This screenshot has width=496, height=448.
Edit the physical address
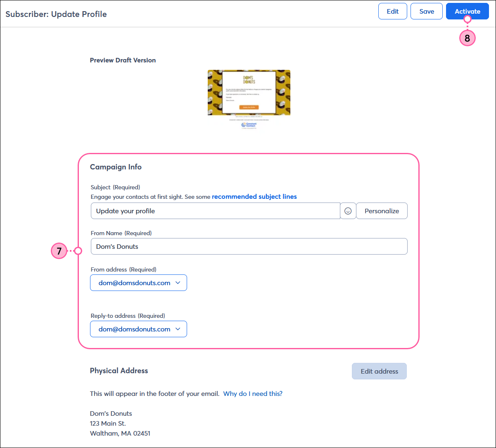coord(379,371)
